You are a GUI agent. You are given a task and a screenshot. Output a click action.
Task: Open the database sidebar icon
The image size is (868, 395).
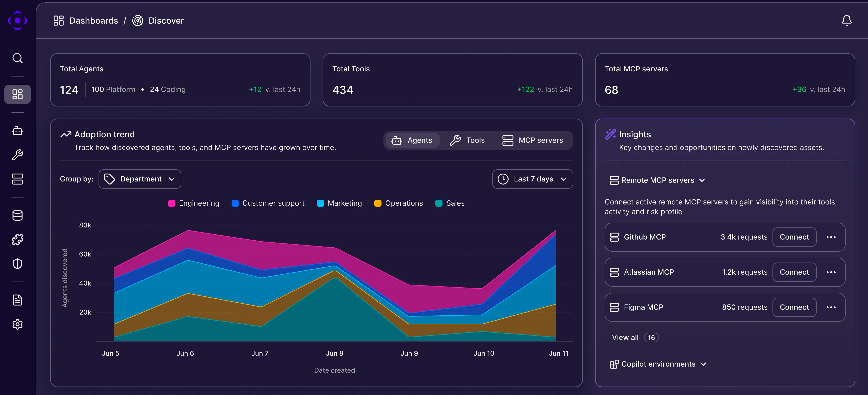[18, 215]
